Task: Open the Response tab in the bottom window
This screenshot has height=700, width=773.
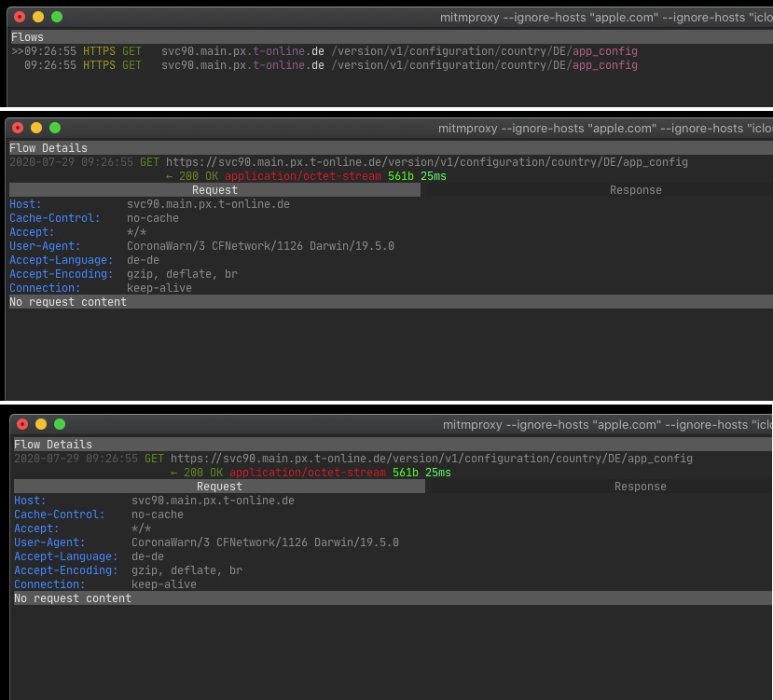Action: (x=640, y=487)
